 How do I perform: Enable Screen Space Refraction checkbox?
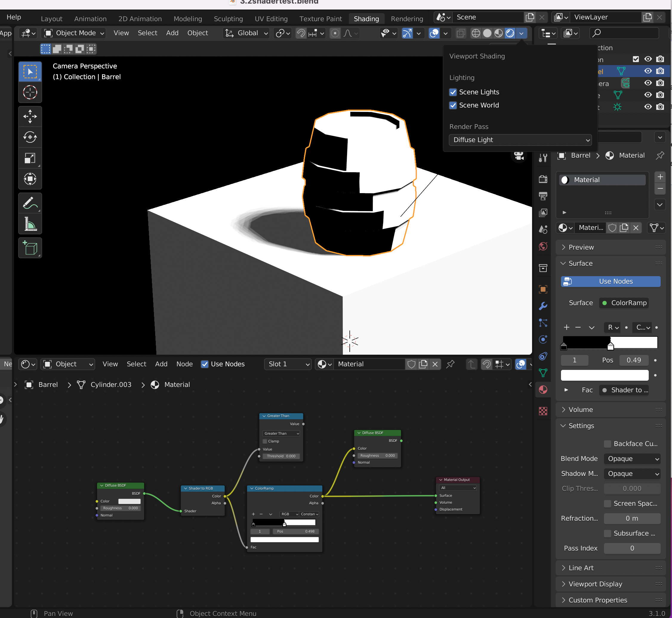[608, 504]
